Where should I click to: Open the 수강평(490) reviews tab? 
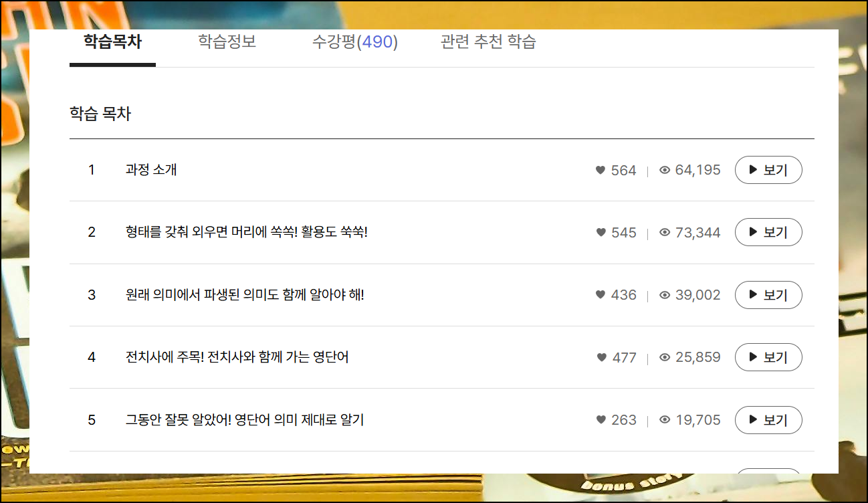click(x=355, y=42)
